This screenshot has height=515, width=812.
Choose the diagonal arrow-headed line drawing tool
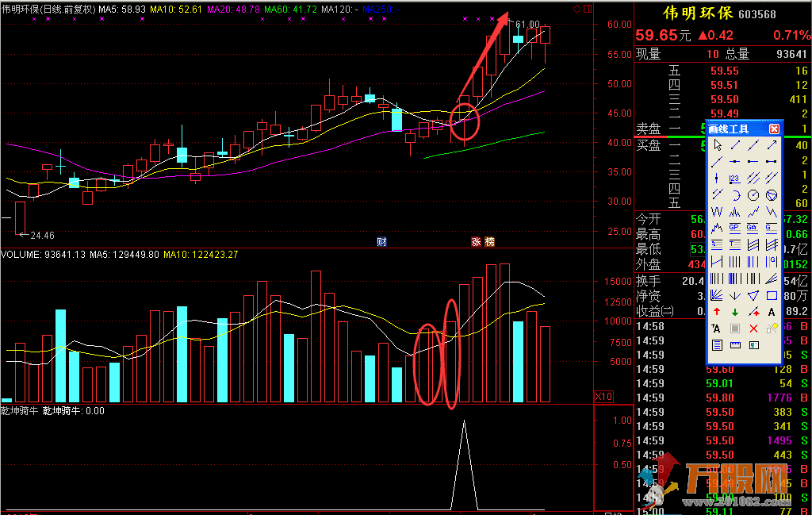tap(772, 145)
